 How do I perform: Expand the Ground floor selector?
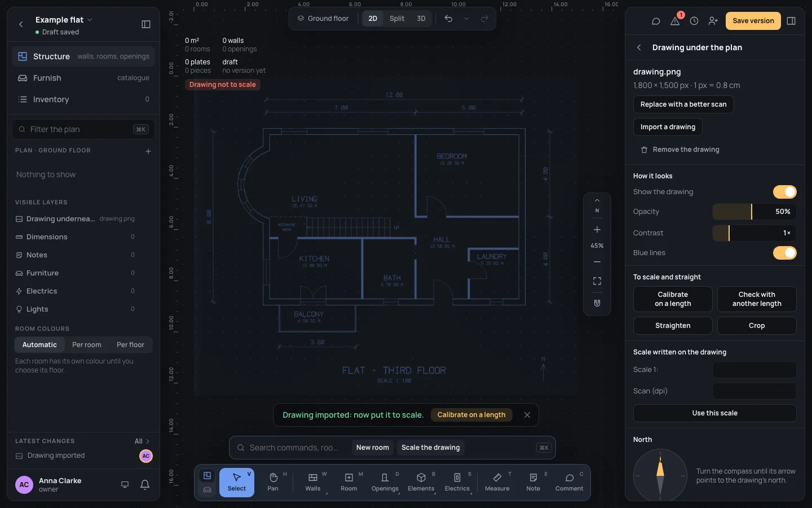click(323, 19)
